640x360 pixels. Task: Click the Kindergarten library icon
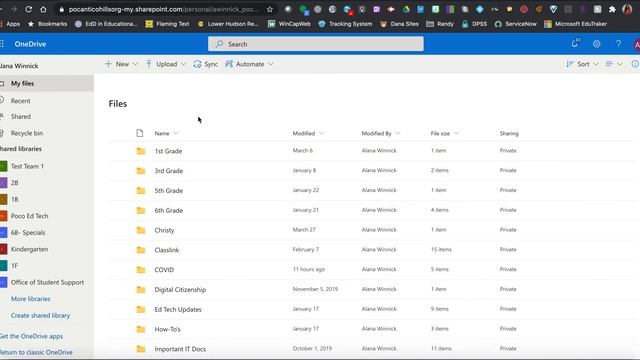[x=4, y=249]
